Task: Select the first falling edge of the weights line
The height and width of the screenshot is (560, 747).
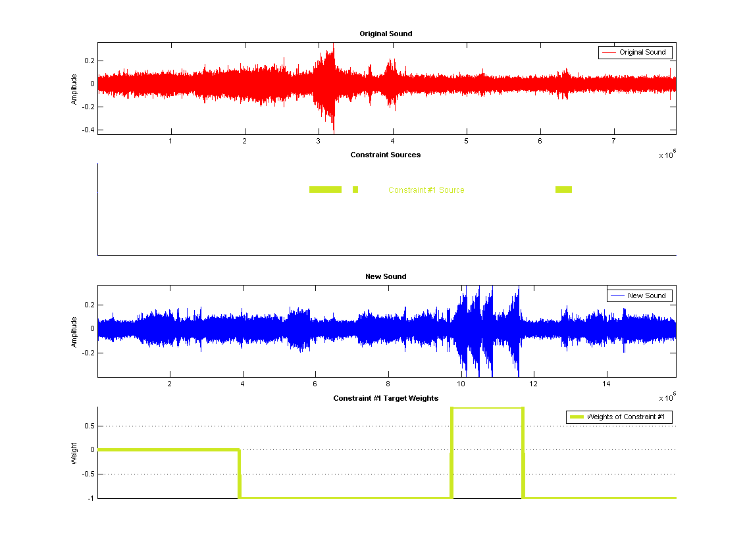Action: tap(239, 474)
